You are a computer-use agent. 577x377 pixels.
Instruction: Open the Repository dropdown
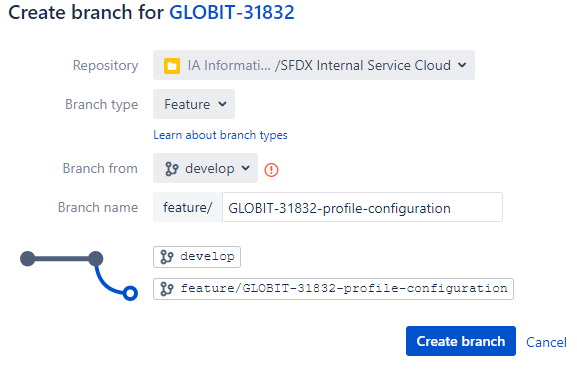(314, 65)
